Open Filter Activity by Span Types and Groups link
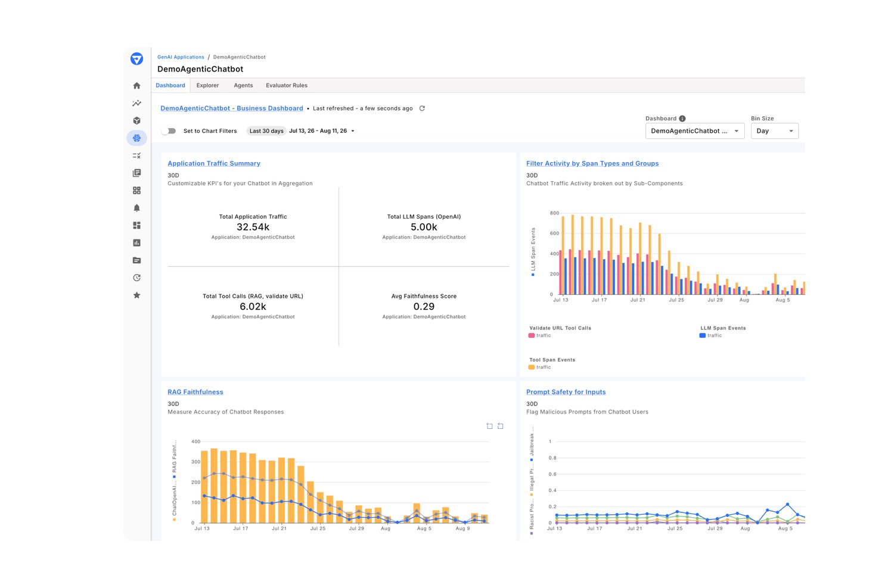This screenshot has width=882, height=588. (x=592, y=163)
